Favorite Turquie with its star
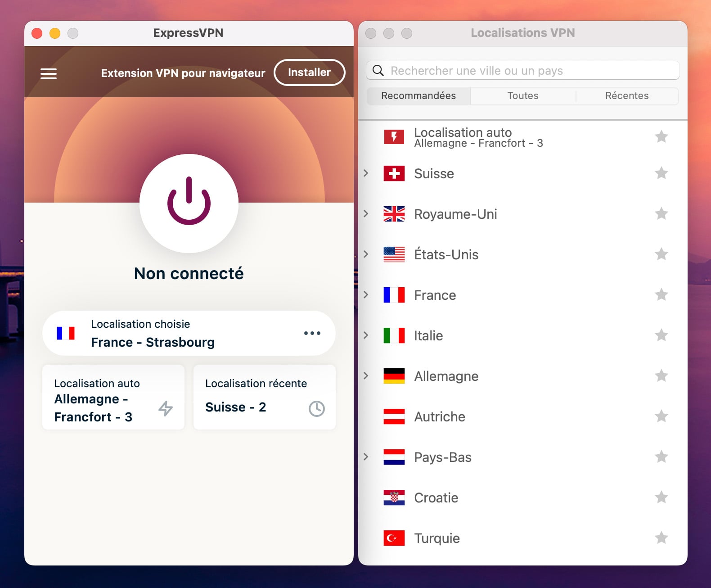 tap(661, 538)
